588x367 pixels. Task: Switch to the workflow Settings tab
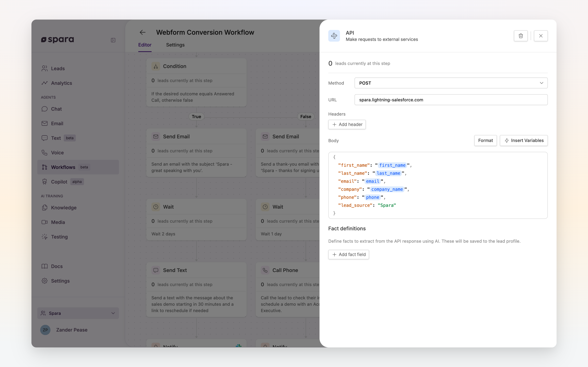click(x=175, y=45)
